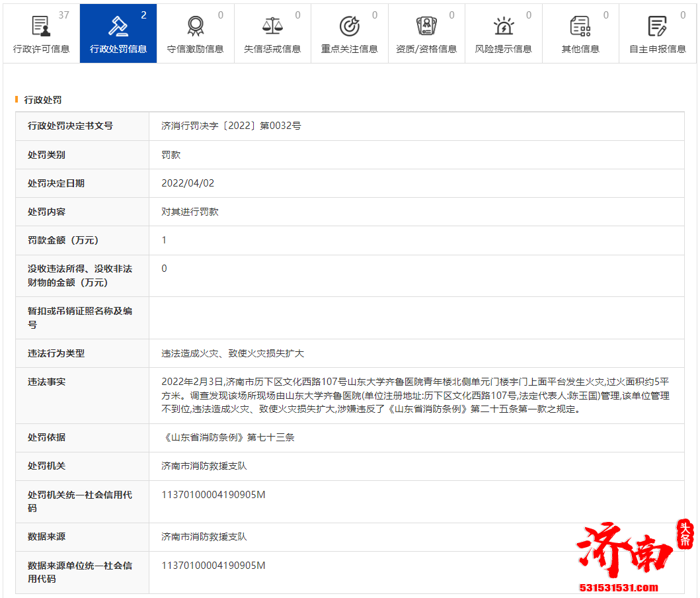
Task: Click the count badge showing 37
Action: (63, 13)
